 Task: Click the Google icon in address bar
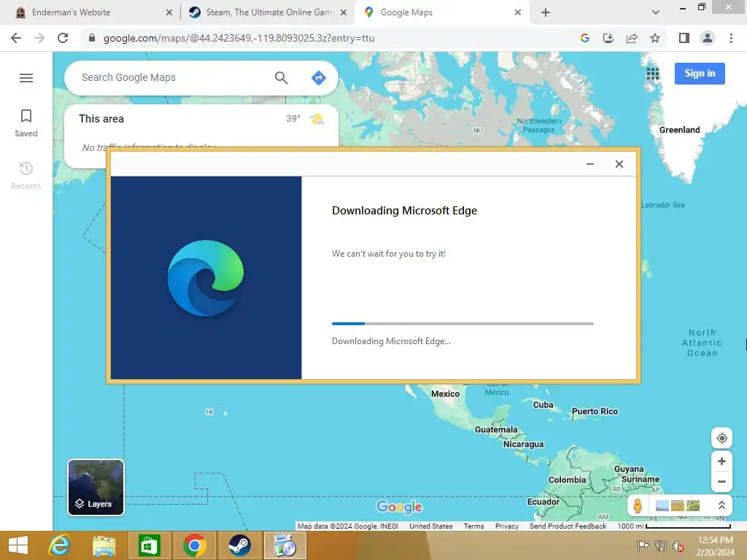click(x=585, y=38)
